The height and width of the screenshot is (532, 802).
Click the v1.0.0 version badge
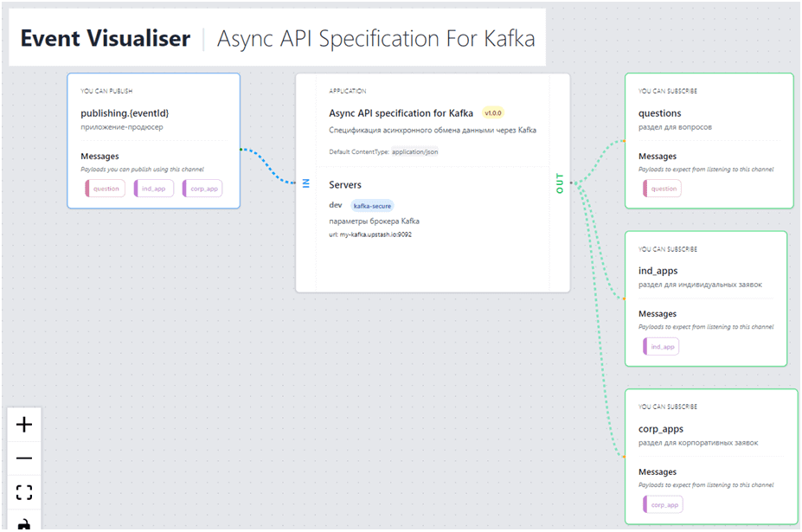(x=493, y=113)
